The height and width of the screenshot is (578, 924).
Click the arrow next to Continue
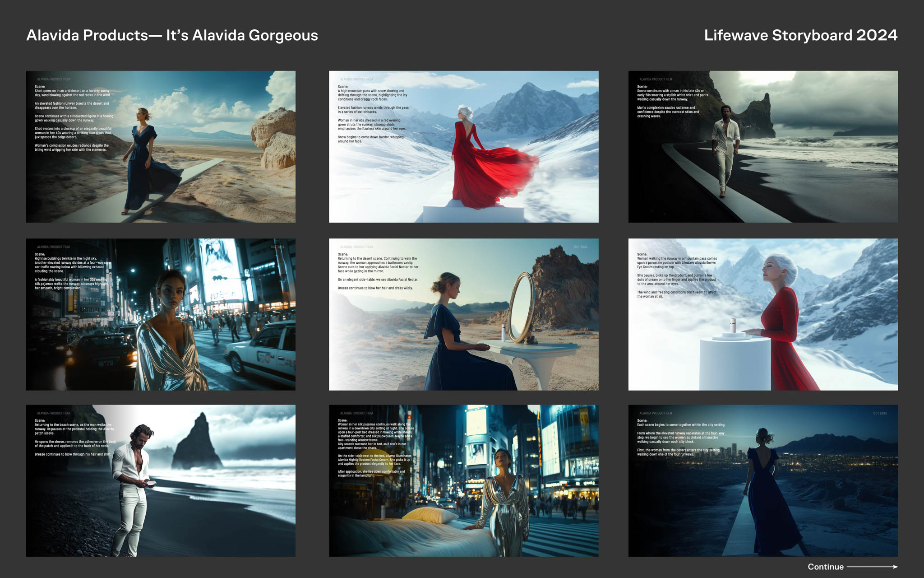click(872, 567)
